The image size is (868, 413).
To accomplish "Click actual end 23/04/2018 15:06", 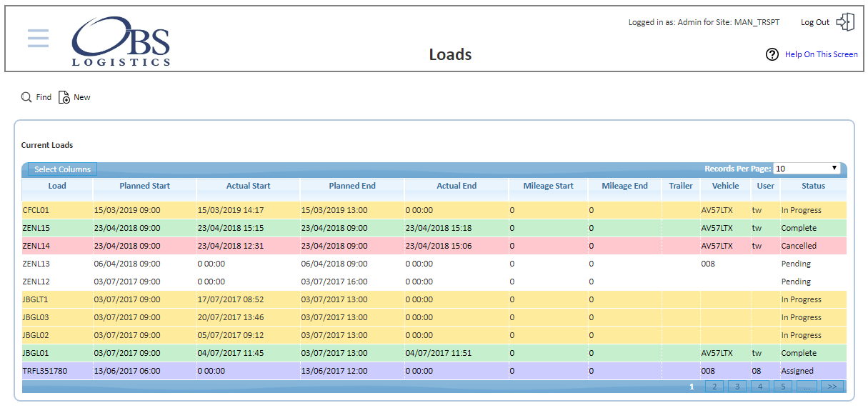I will (x=439, y=246).
